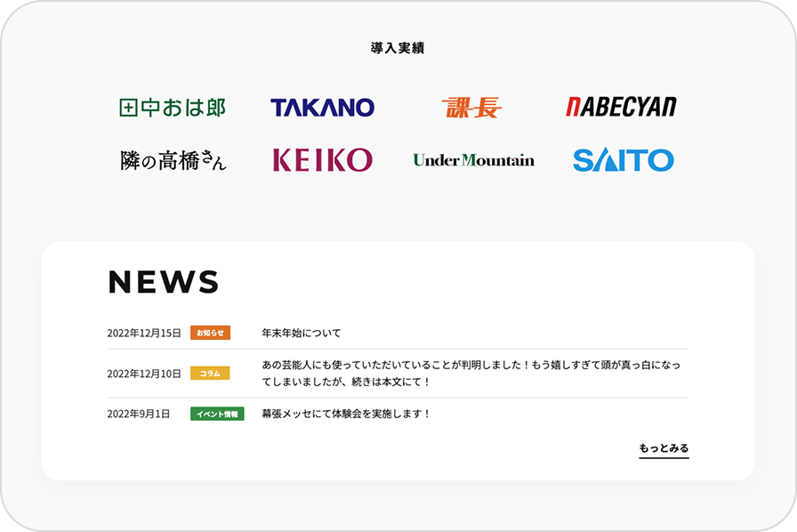Image resolution: width=797 pixels, height=532 pixels.
Task: Click the 隣の高橋さん logo
Action: pyautogui.click(x=173, y=160)
